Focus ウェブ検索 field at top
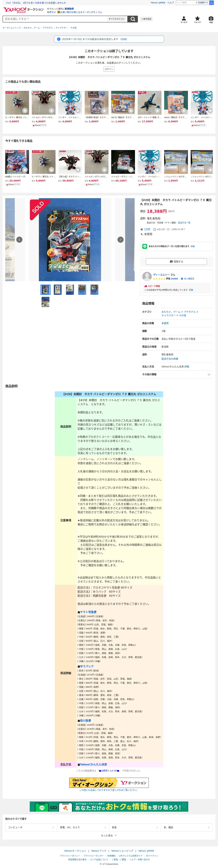This screenshot has height=868, width=218. coord(185,3)
